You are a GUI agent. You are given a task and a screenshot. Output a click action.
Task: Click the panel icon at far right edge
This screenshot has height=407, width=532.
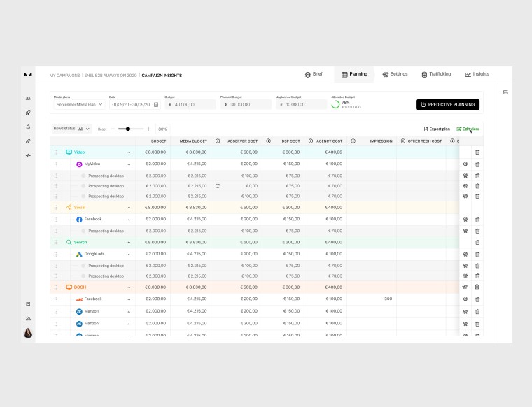click(x=505, y=92)
